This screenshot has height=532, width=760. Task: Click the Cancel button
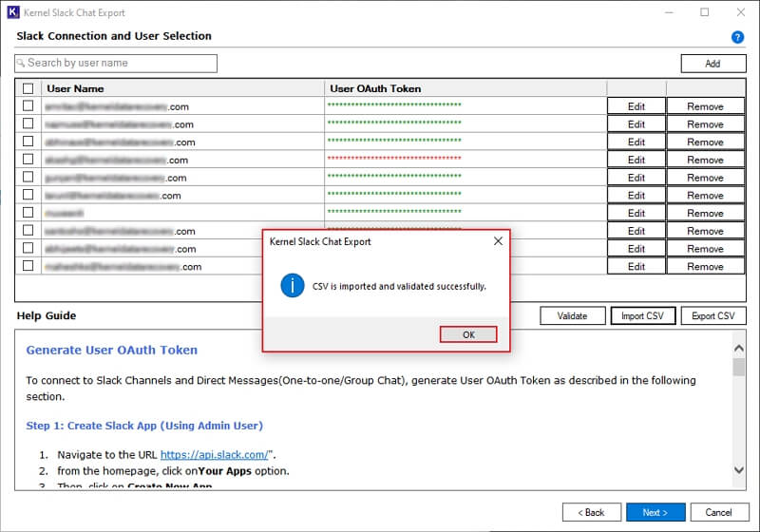pyautogui.click(x=719, y=512)
